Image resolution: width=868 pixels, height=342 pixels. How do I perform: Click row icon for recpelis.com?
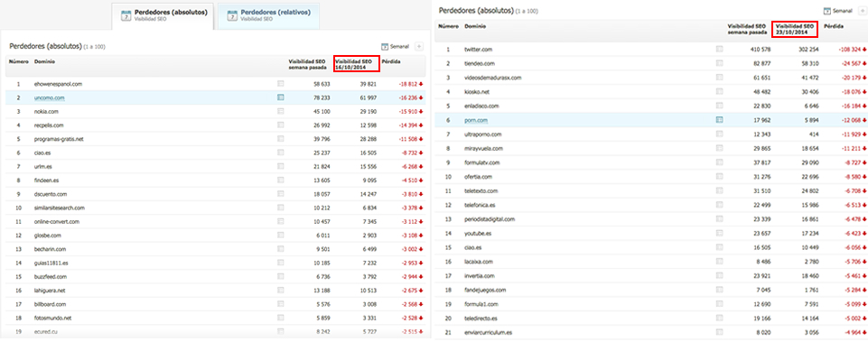tap(281, 125)
